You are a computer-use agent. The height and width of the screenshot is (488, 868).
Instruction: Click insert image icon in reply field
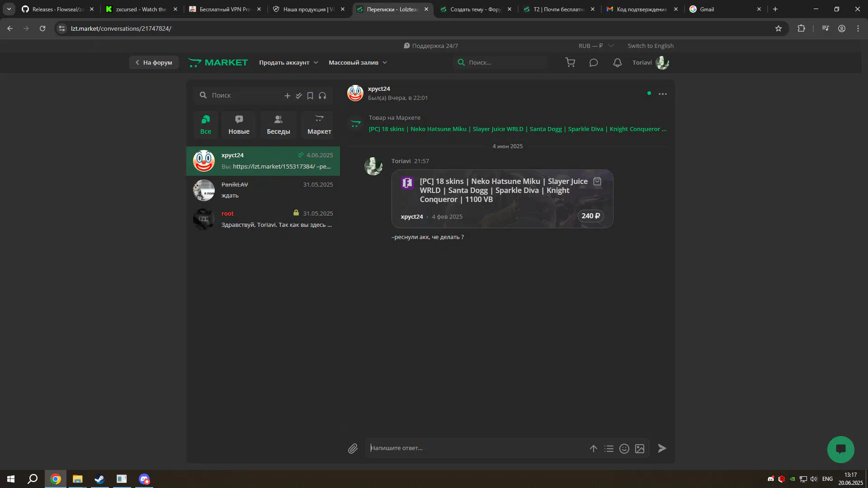tap(640, 449)
